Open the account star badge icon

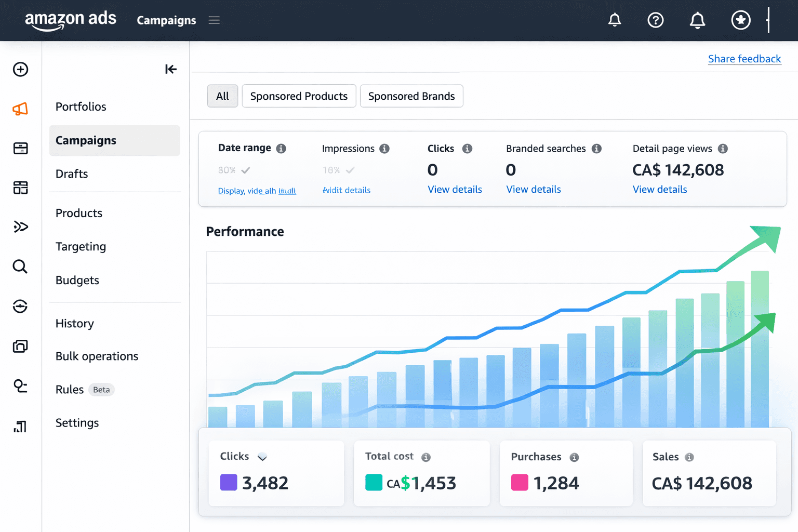click(x=740, y=20)
